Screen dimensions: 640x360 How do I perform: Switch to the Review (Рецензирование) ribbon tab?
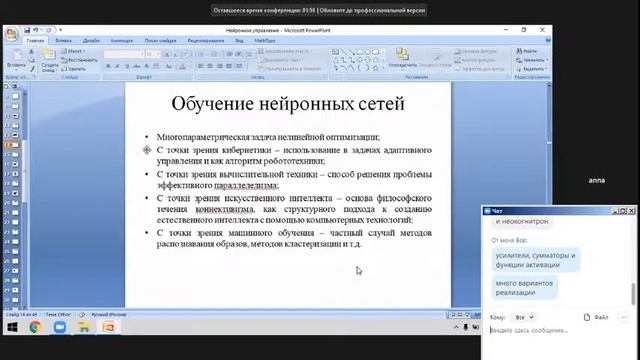tap(206, 41)
